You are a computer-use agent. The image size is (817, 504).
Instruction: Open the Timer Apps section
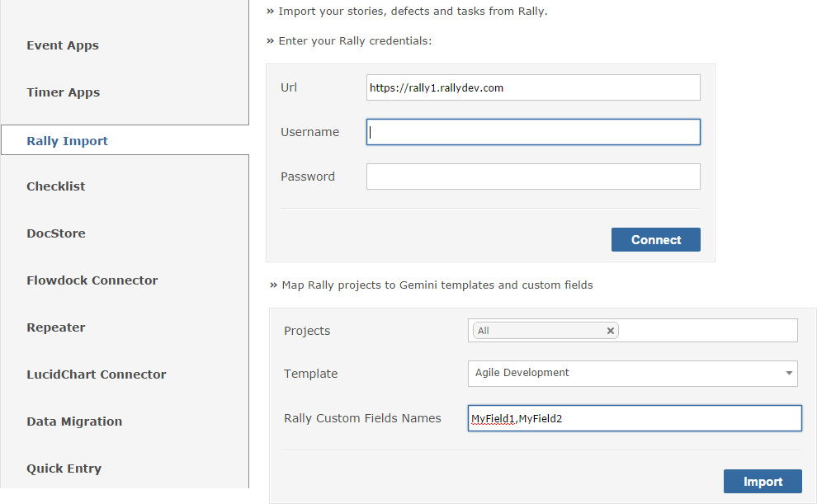[63, 92]
